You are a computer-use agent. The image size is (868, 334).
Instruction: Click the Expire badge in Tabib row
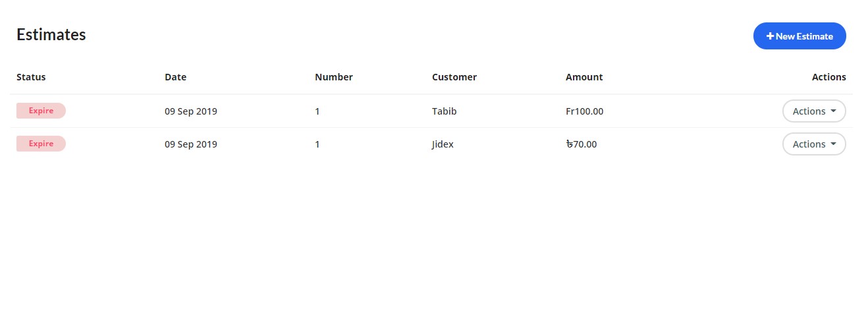[x=41, y=111]
